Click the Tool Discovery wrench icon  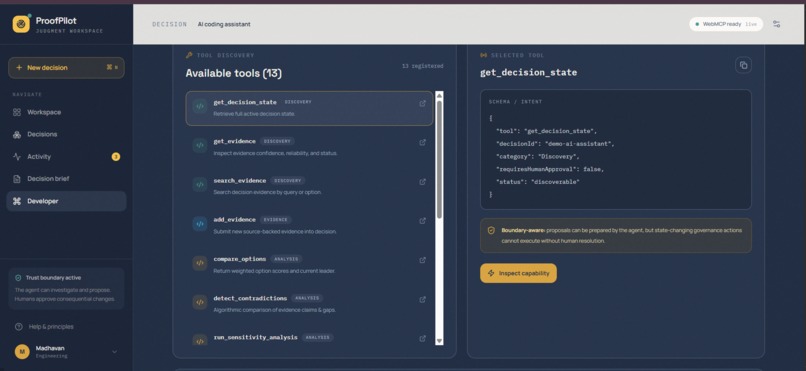[189, 55]
